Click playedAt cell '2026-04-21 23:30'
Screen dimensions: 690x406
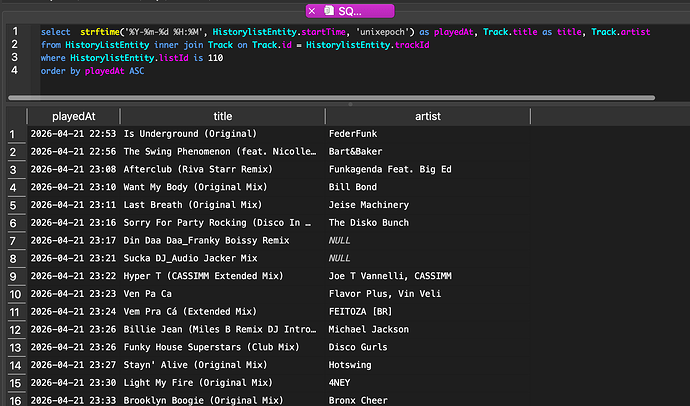coord(73,383)
